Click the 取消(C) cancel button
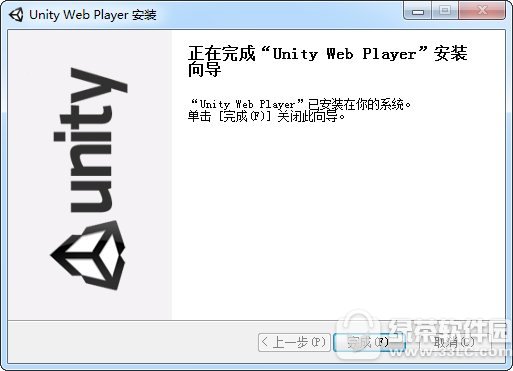This screenshot has width=513, height=371. click(x=454, y=342)
